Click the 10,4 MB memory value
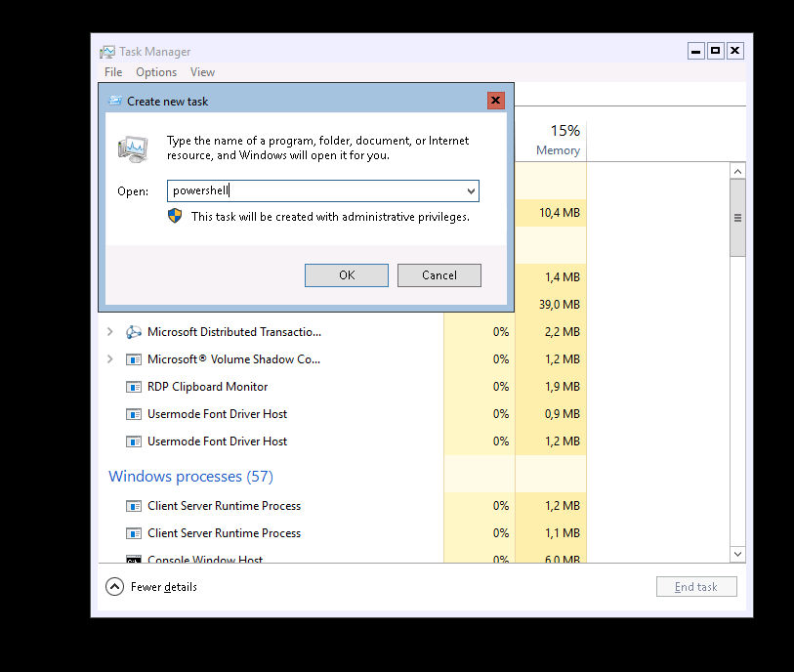 [x=559, y=213]
